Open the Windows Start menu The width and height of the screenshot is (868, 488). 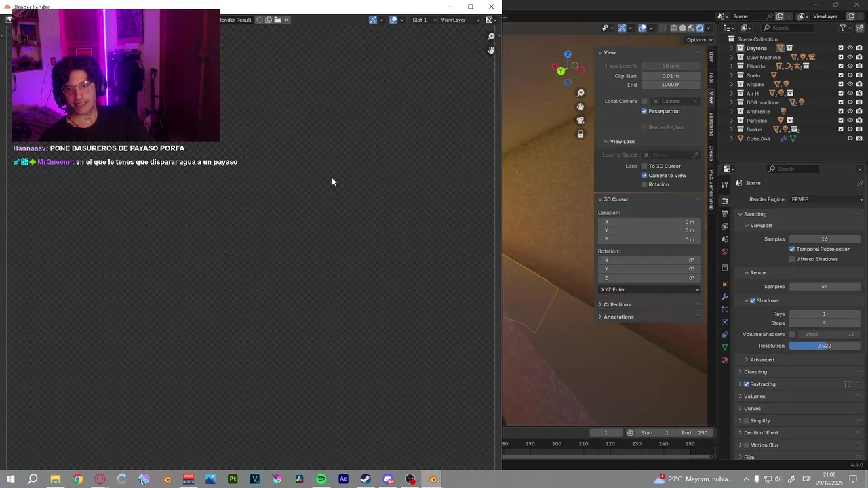(11, 479)
